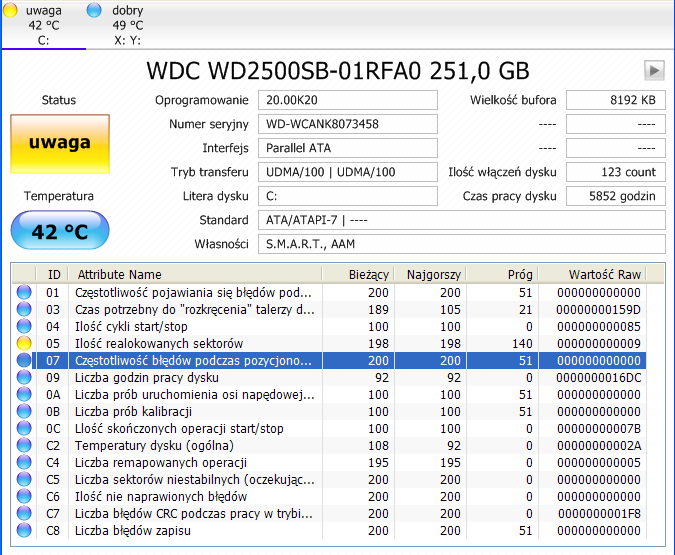Click raw value 0000000001F8

click(599, 513)
